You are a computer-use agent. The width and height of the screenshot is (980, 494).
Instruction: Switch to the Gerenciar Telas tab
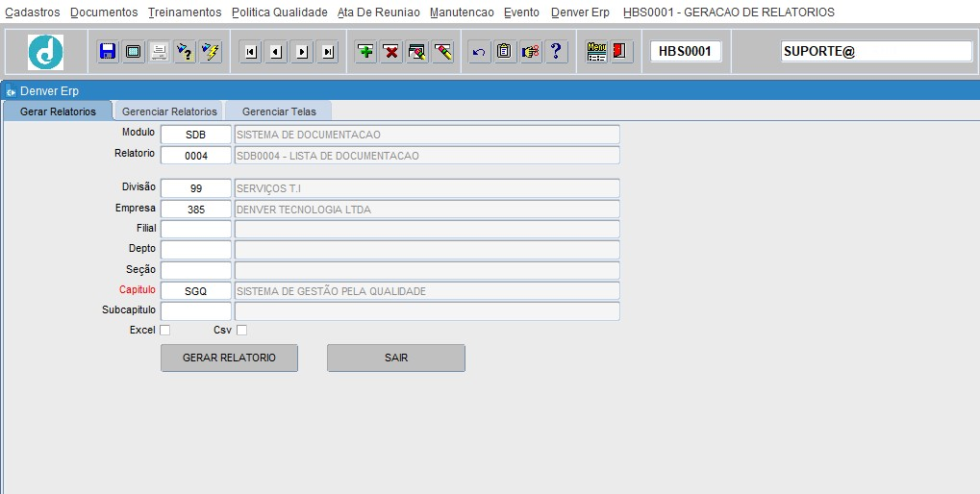[x=279, y=111]
